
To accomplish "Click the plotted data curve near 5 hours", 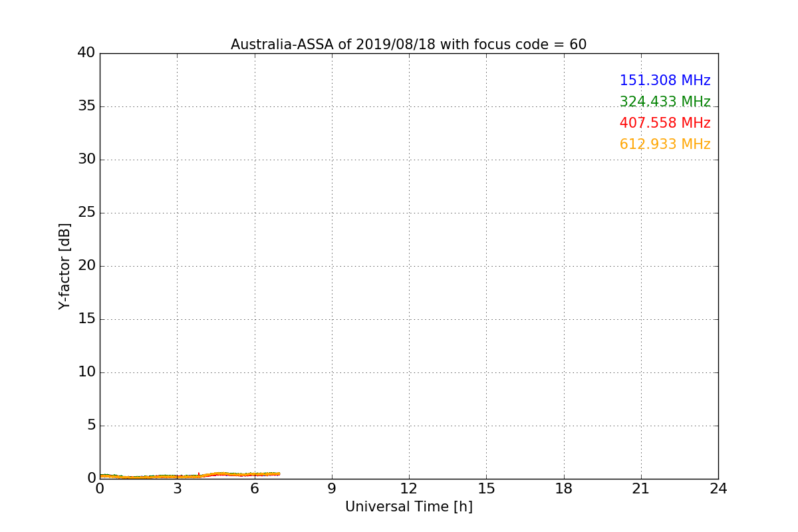I will tap(229, 473).
